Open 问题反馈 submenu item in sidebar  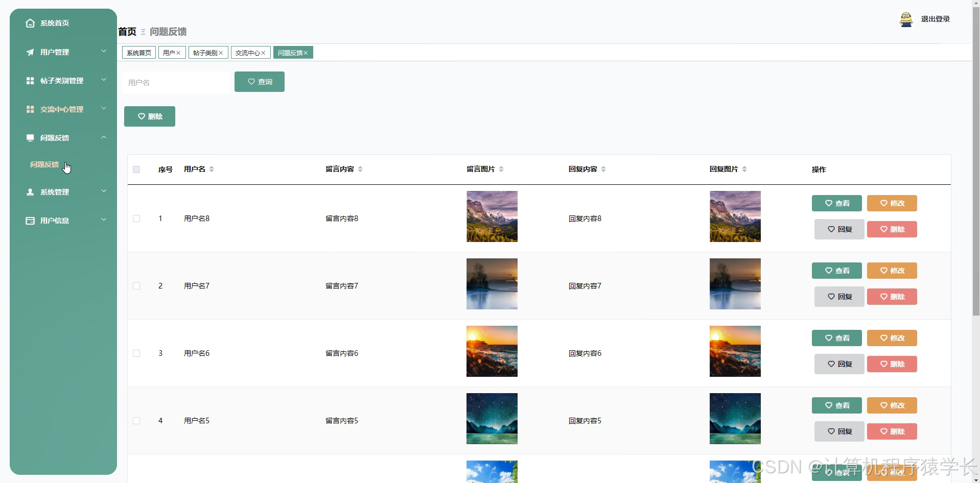44,164
